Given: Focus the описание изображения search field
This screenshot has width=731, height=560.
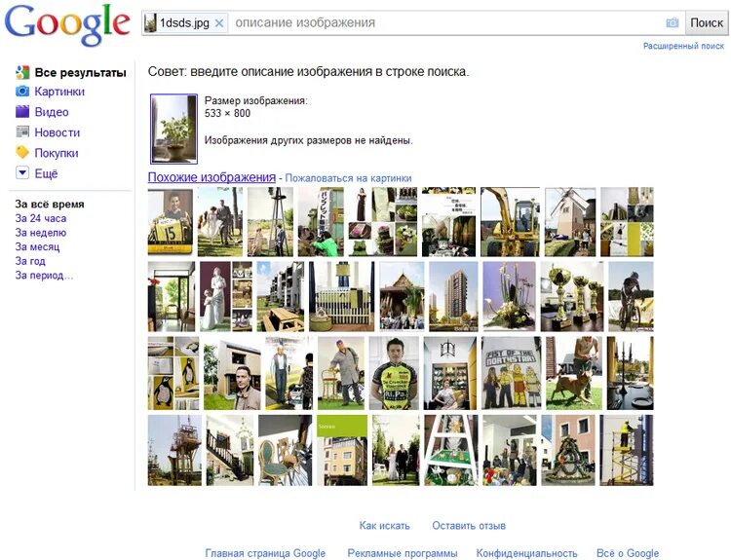Looking at the screenshot, I should point(446,22).
